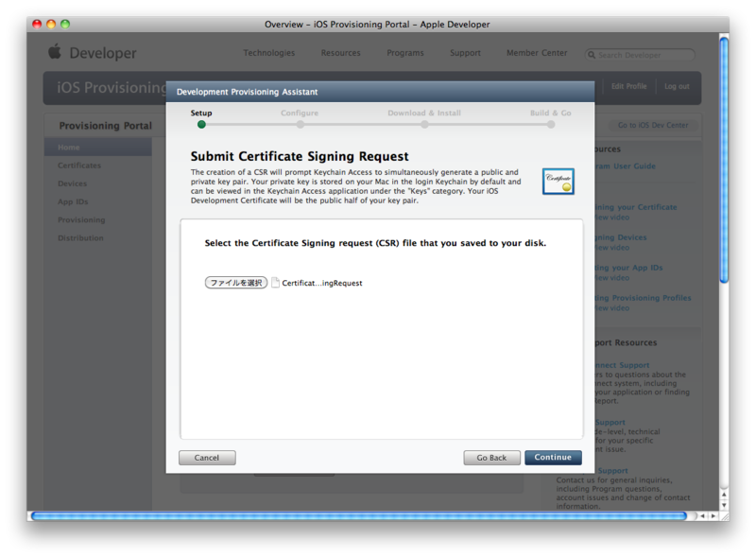The image size is (756, 558).
Task: Click the scroll right arrow of horizontal scrollbar
Action: [713, 516]
